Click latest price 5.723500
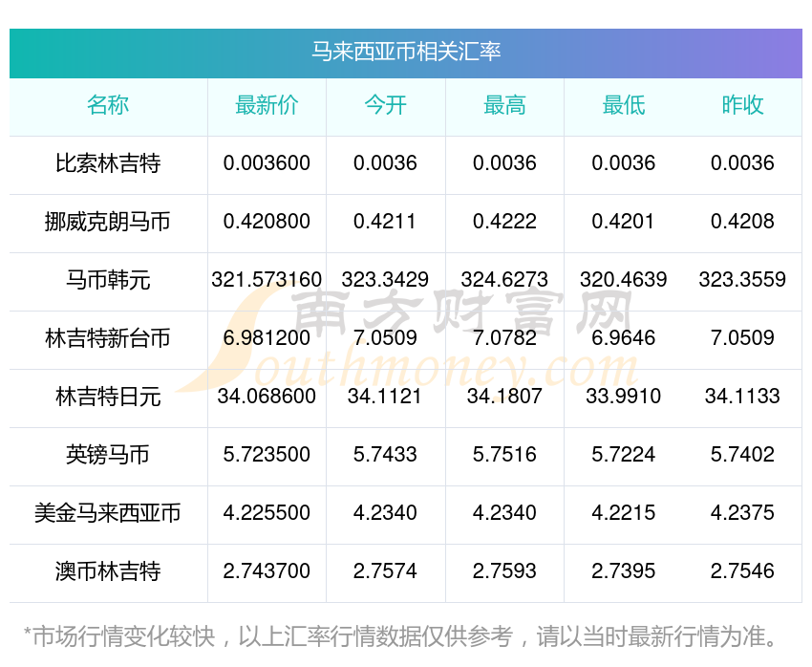The height and width of the screenshot is (667, 812). click(267, 455)
